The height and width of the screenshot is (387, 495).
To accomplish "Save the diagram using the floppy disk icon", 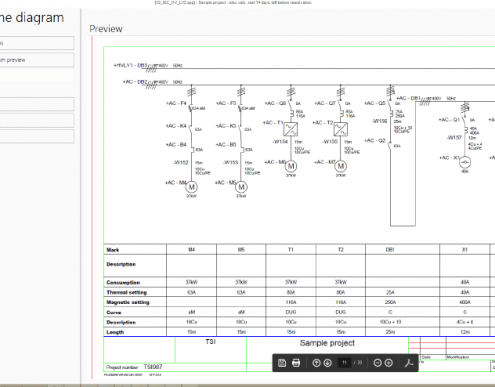I will click(x=282, y=363).
